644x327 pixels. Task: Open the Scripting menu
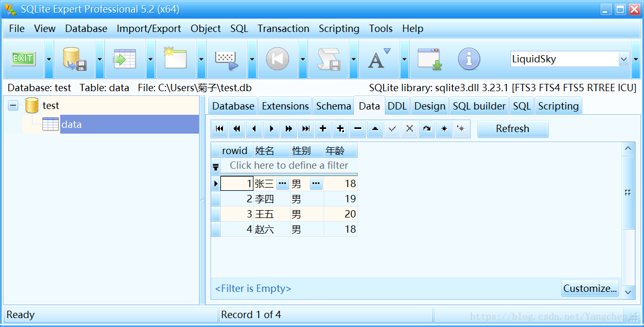click(339, 28)
